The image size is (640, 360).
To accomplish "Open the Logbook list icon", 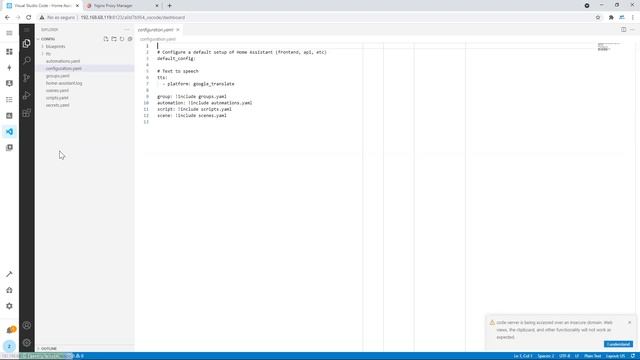I will [9, 100].
